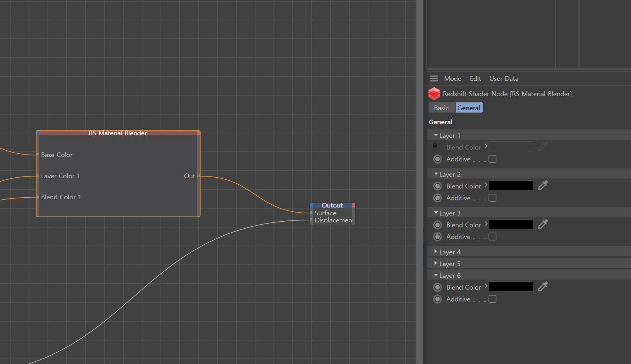This screenshot has height=364, width=631.
Task: Click the disabled Layer 1 eyedropper icon
Action: 543,147
